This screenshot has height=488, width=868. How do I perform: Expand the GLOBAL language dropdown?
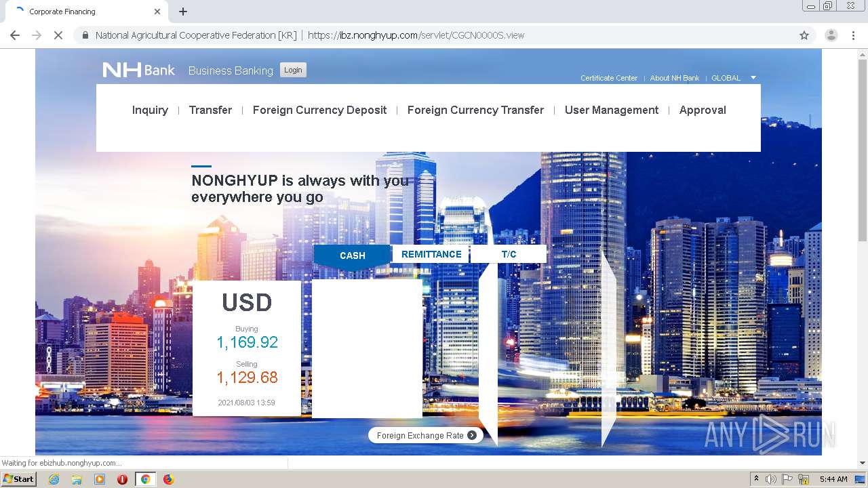click(x=734, y=78)
